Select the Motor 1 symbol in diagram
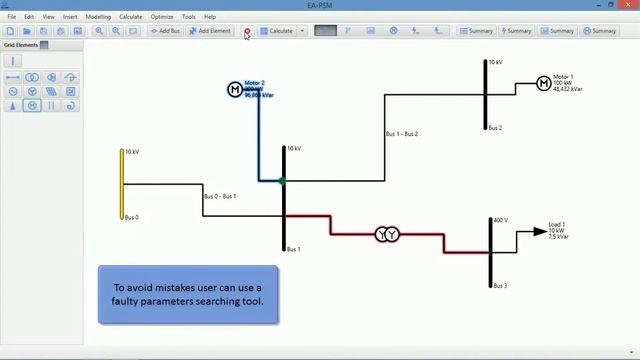Image resolution: width=640 pixels, height=360 pixels. (544, 84)
